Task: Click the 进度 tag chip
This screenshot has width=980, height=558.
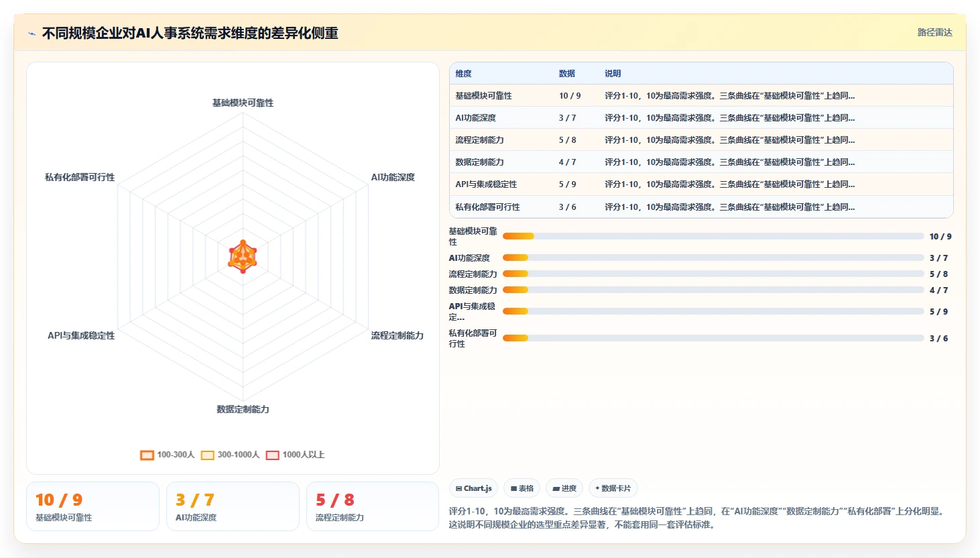Action: tap(564, 488)
